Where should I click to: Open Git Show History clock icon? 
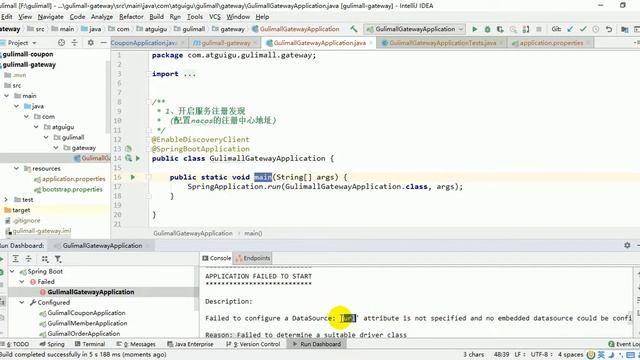(596, 29)
